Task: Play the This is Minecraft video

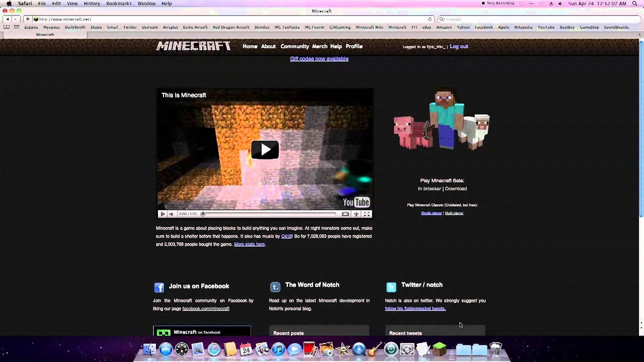Action: pos(265,149)
